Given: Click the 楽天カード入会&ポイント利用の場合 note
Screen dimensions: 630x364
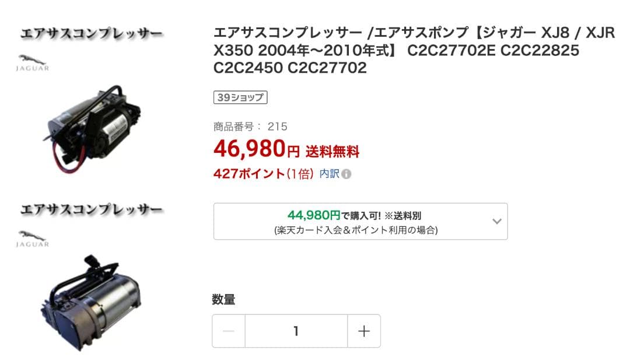Looking at the screenshot, I should (x=356, y=230).
